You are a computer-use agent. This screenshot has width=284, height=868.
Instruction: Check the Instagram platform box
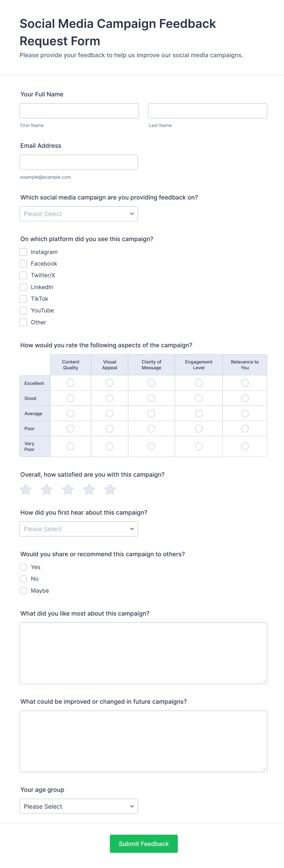[x=23, y=252]
